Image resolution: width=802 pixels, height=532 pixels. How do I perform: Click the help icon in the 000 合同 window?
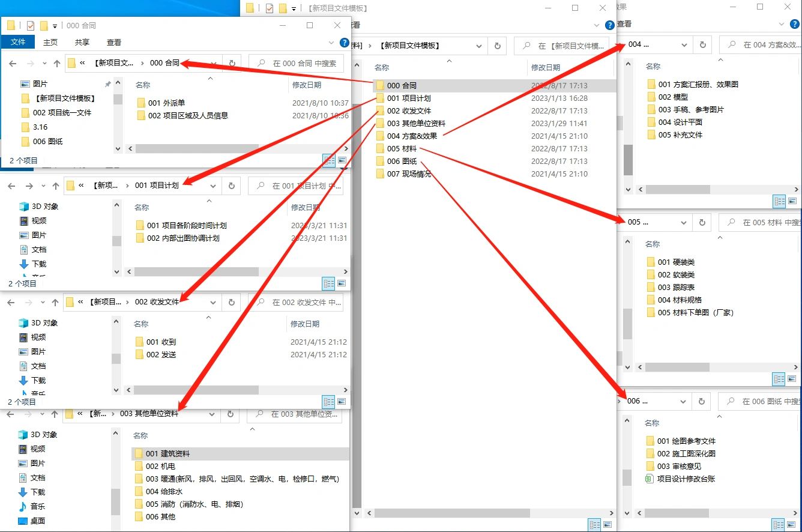point(344,43)
